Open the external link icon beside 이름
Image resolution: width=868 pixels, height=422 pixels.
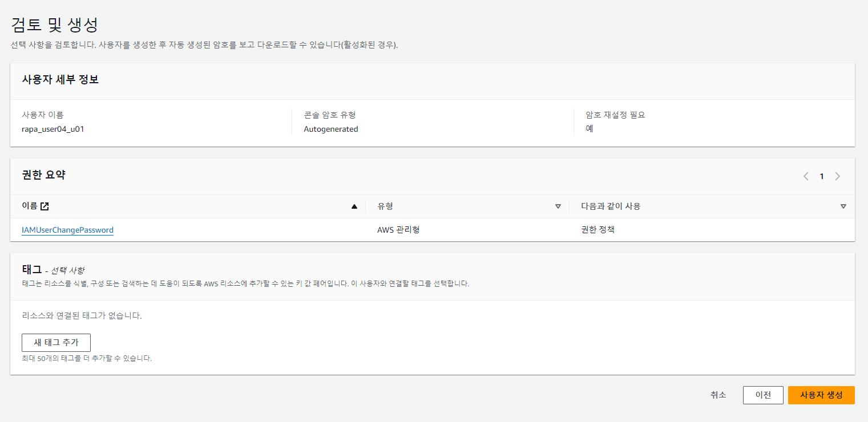pos(45,206)
